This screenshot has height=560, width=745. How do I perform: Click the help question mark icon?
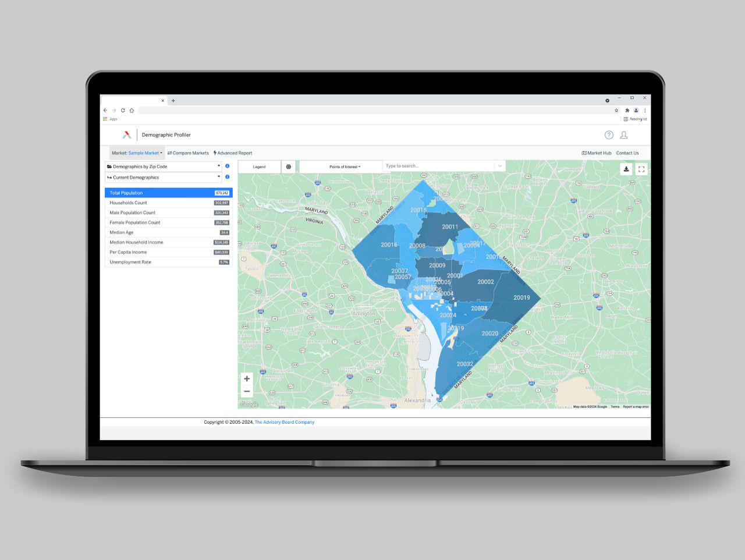tap(609, 135)
